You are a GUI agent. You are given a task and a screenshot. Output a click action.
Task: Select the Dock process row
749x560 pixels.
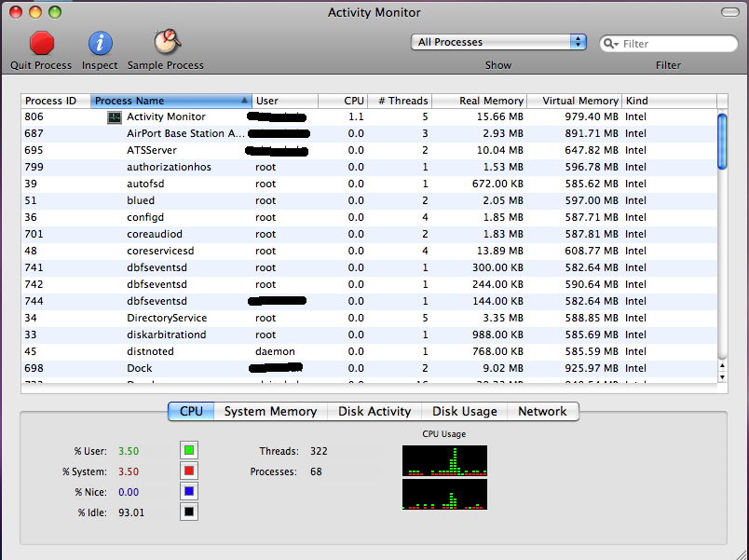pyautogui.click(x=369, y=368)
